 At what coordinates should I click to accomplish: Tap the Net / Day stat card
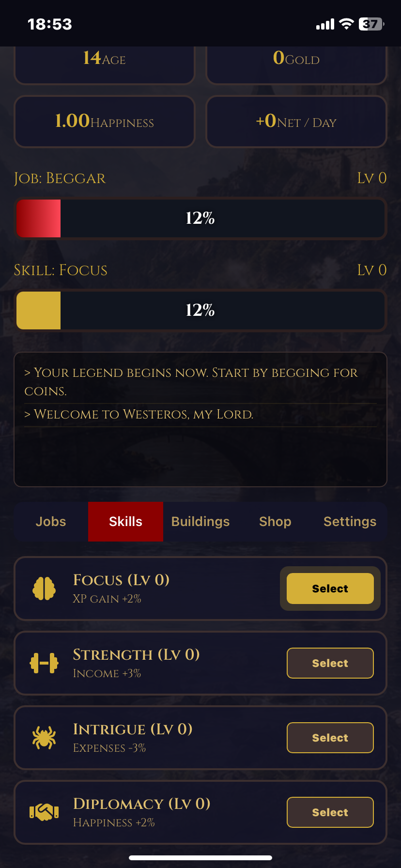(x=296, y=122)
